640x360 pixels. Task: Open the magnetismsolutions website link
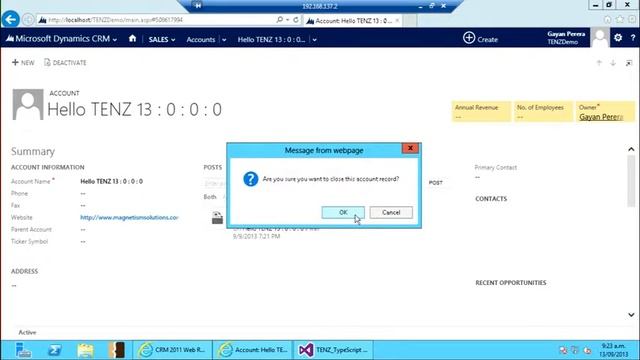click(129, 218)
